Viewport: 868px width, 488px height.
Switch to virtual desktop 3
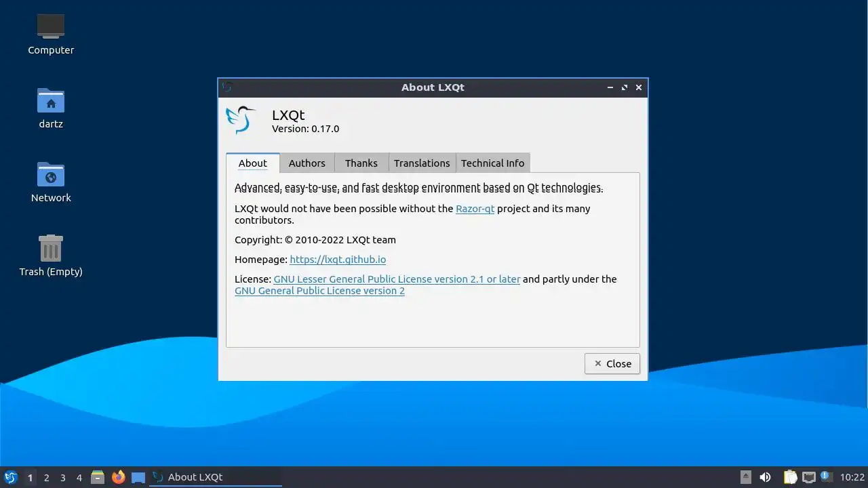click(x=63, y=477)
